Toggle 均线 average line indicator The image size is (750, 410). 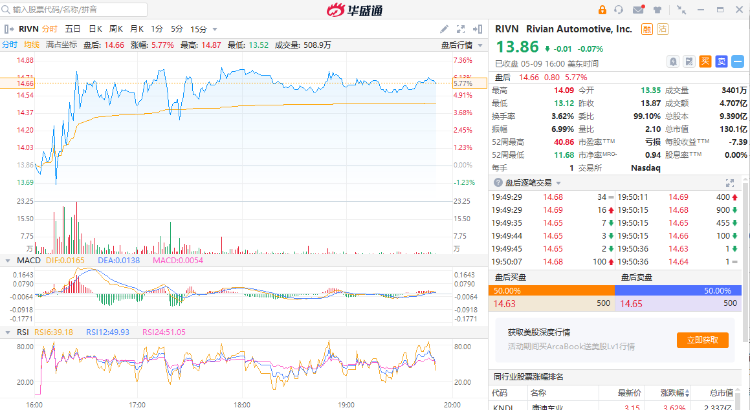[32, 45]
